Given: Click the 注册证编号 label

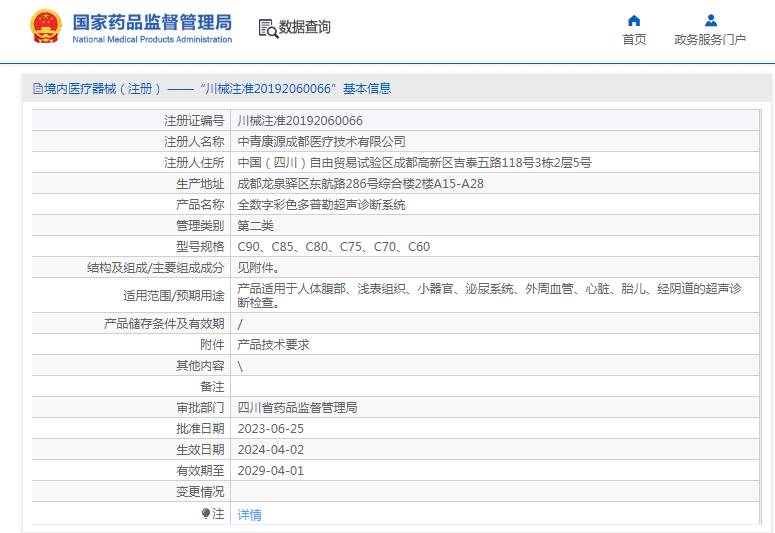Looking at the screenshot, I should (x=194, y=121).
